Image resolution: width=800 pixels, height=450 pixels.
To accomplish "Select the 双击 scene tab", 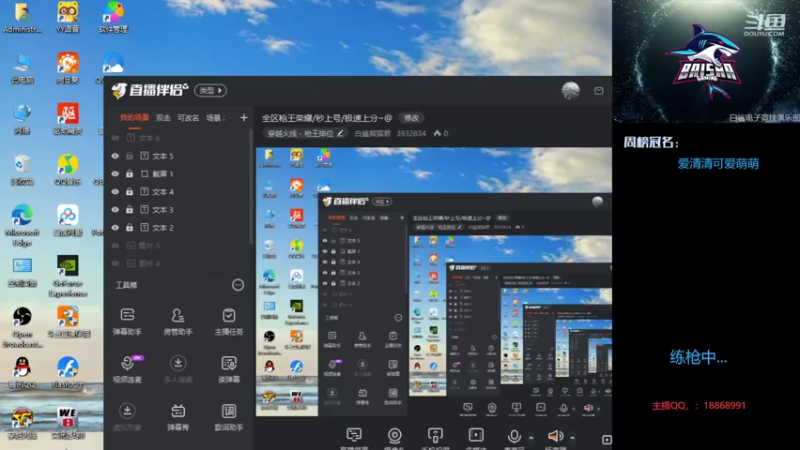I will pyautogui.click(x=163, y=118).
